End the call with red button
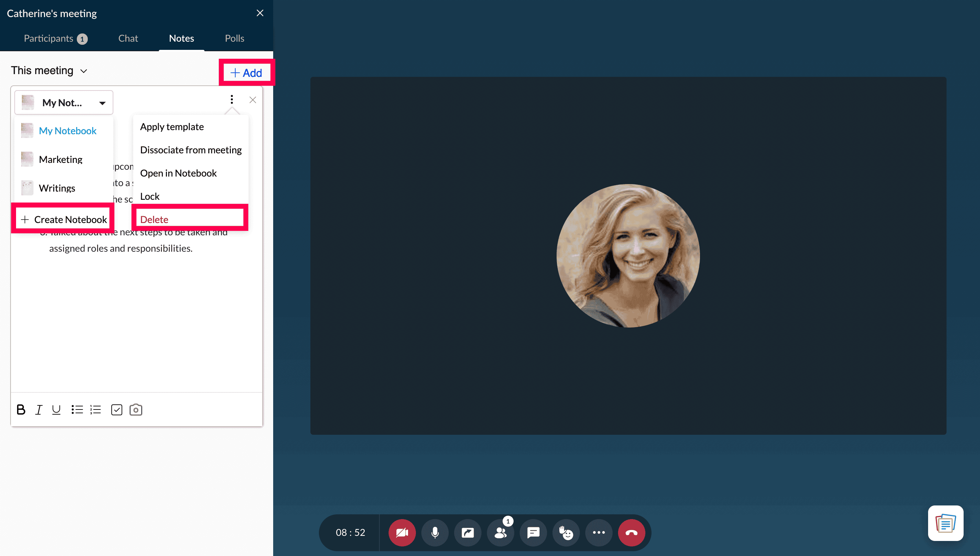The image size is (980, 556). click(631, 532)
